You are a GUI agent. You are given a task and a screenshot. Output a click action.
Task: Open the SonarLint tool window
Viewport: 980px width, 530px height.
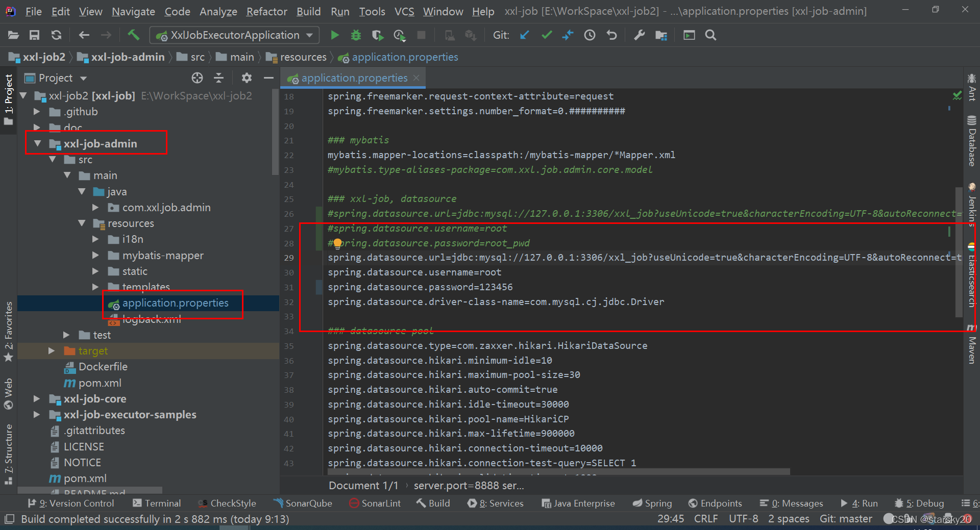pos(375,503)
